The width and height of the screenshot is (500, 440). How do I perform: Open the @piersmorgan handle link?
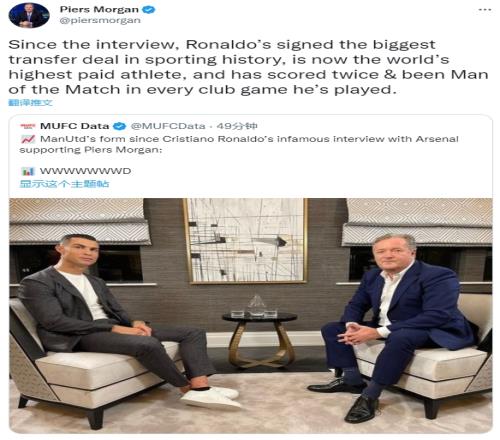pyautogui.click(x=100, y=21)
